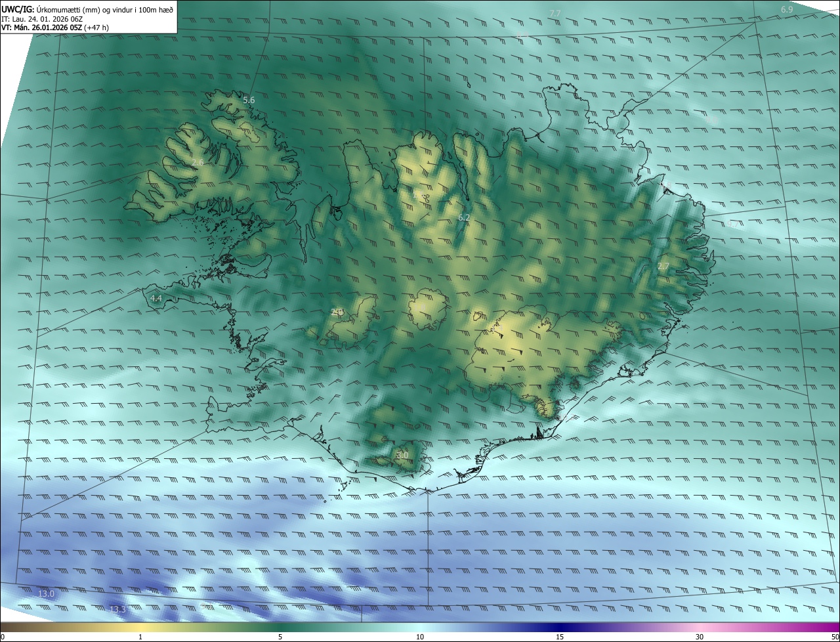The width and height of the screenshot is (840, 642).
Task: Click the 6.9 value in the top-right corner
Action: tap(787, 9)
